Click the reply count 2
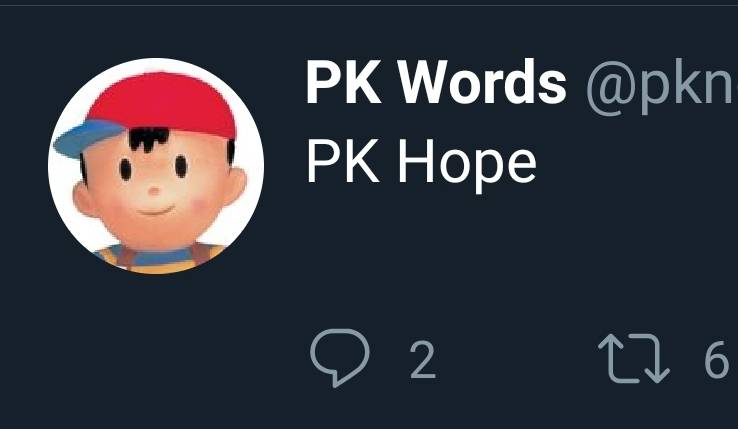 (x=423, y=360)
